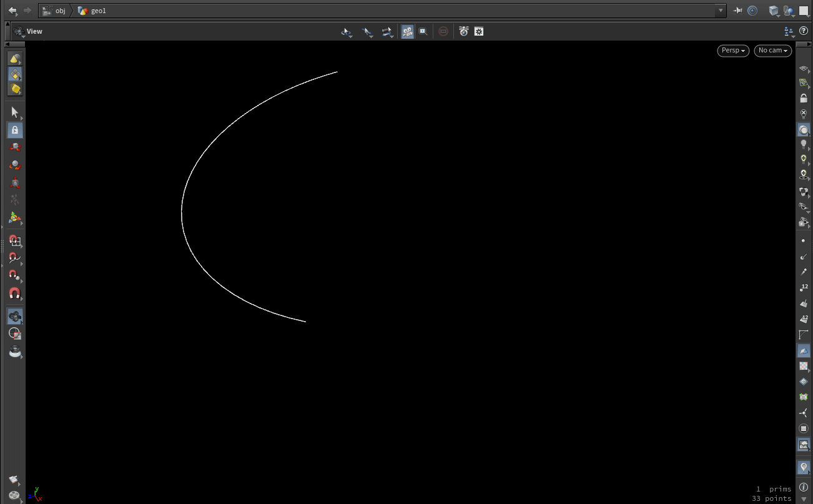Switch to Dynamics selection mode

point(16,89)
